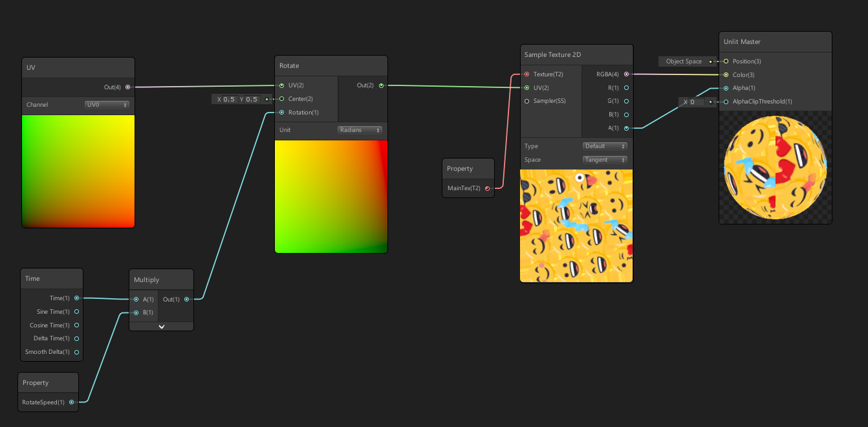Screen dimensions: 868x427
Task: Click the RotateSpeed(1) property output port
Action: (72, 402)
